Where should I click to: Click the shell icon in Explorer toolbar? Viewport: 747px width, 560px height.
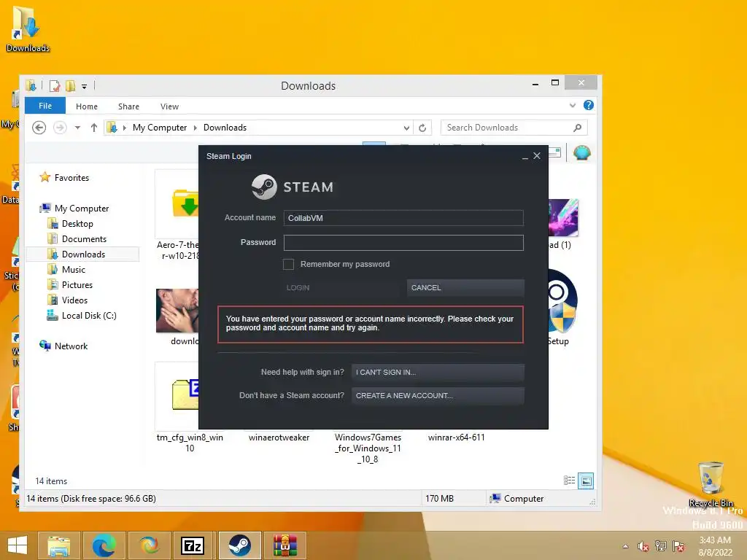[x=581, y=153]
